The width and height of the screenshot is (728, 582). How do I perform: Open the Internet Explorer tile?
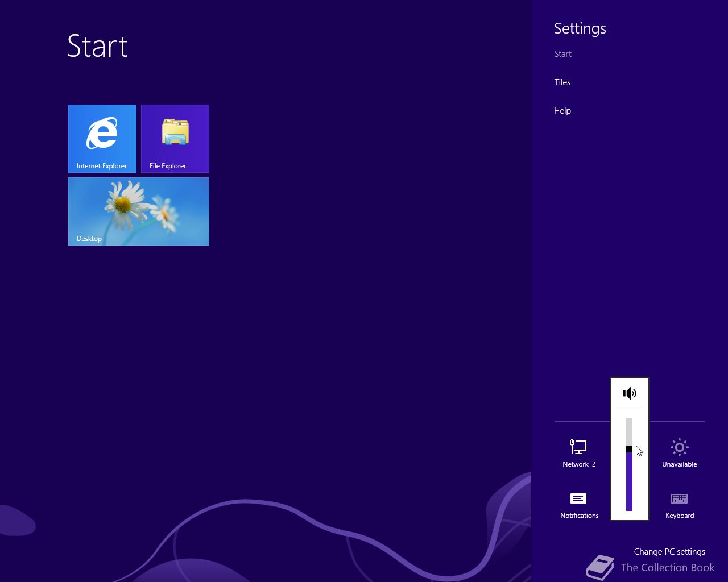point(102,139)
